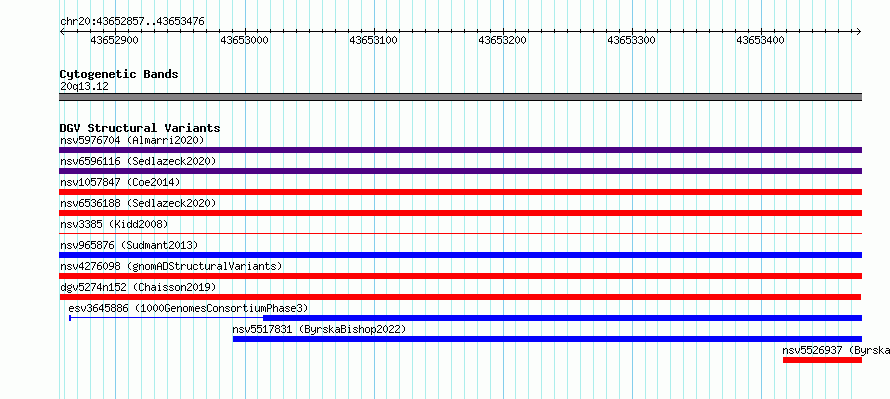Open the nsv6596116 (Sedlazeck2020) label
Image resolution: width=890 pixels, height=399 pixels.
(x=138, y=161)
